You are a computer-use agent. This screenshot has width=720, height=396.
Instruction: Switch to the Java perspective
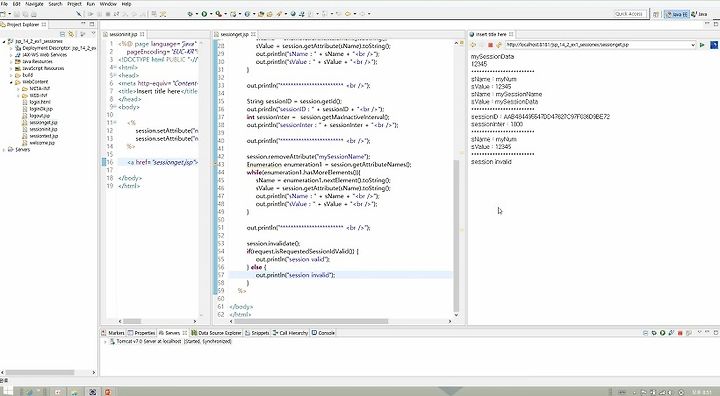coord(700,14)
